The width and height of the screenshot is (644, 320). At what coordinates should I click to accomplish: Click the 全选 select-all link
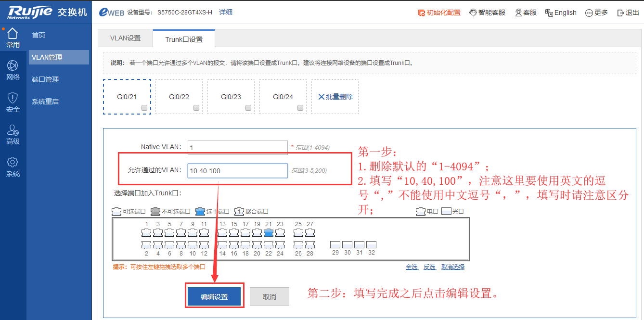point(412,267)
